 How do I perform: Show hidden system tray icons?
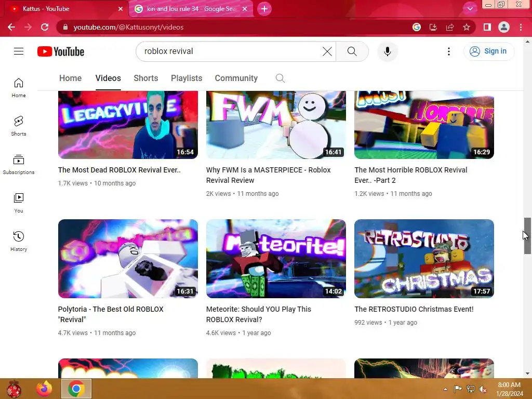pos(445,389)
